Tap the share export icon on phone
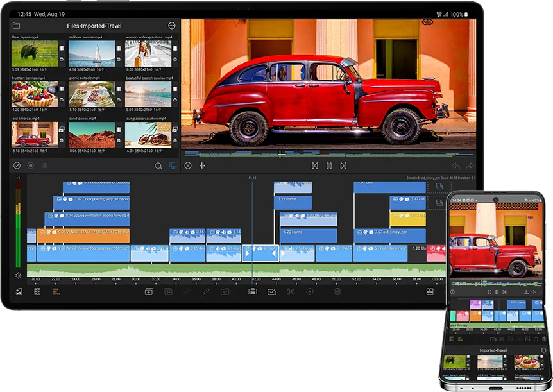 [536, 339]
